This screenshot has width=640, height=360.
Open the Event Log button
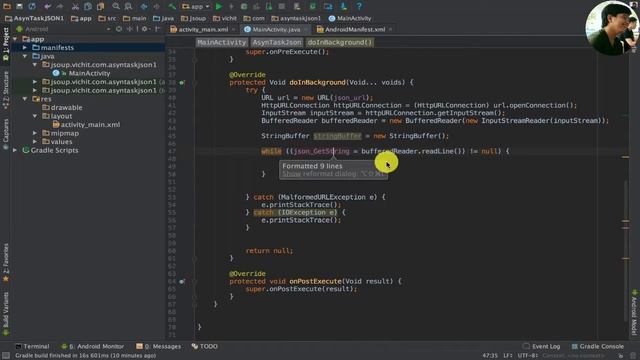[541, 347]
